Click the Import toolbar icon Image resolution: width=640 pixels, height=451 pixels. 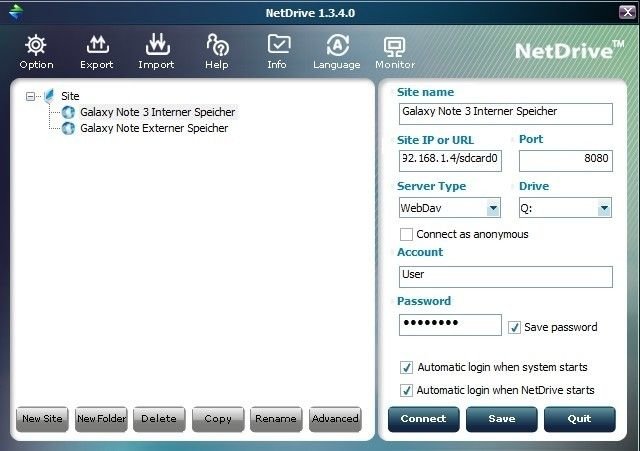click(157, 45)
